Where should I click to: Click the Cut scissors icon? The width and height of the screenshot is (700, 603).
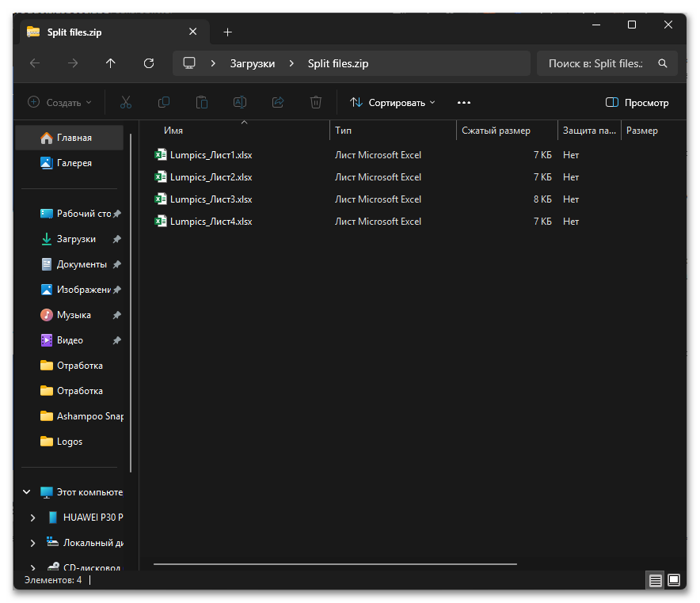coord(126,102)
